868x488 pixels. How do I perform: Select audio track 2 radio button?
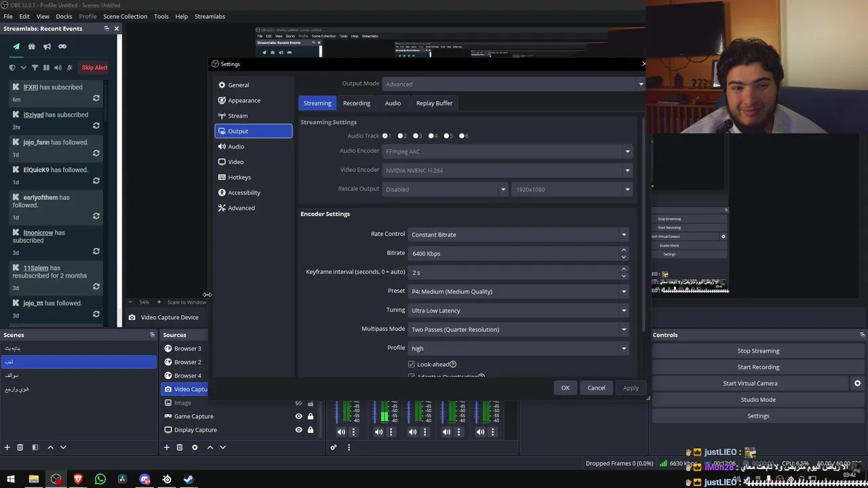point(401,136)
